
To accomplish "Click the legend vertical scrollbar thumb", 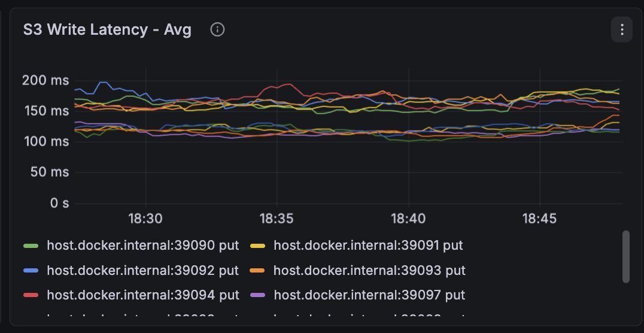I will (626, 256).
